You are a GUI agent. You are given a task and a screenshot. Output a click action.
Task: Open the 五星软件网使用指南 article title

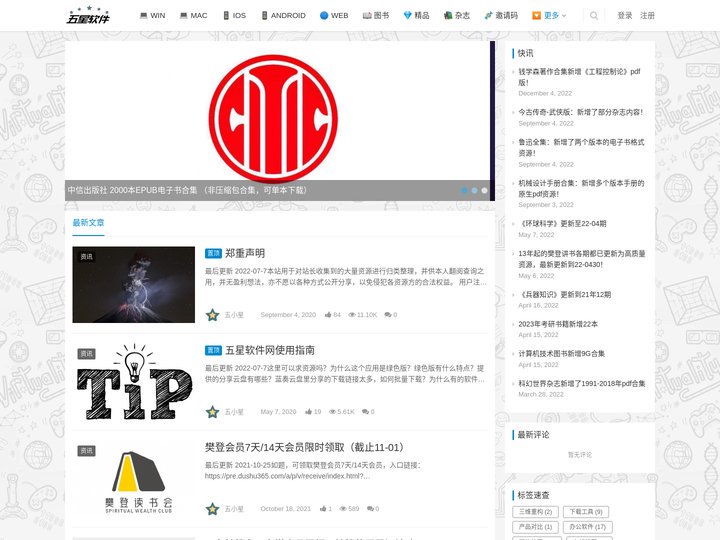tap(270, 350)
